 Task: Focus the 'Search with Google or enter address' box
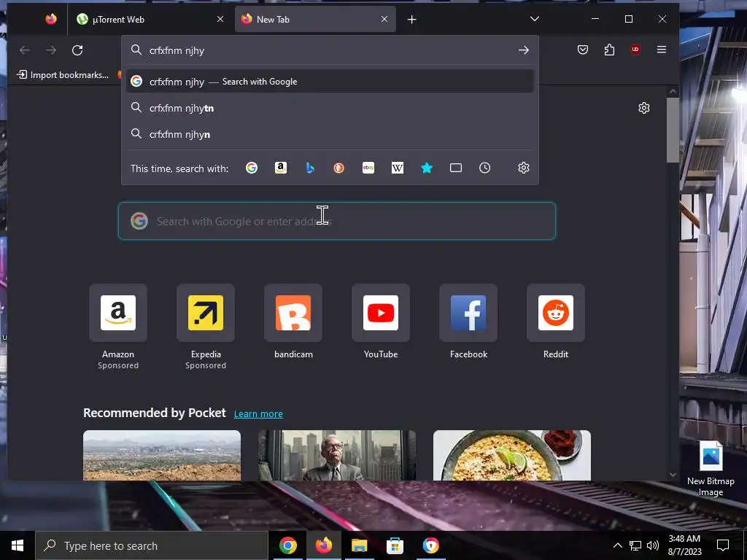click(x=337, y=221)
